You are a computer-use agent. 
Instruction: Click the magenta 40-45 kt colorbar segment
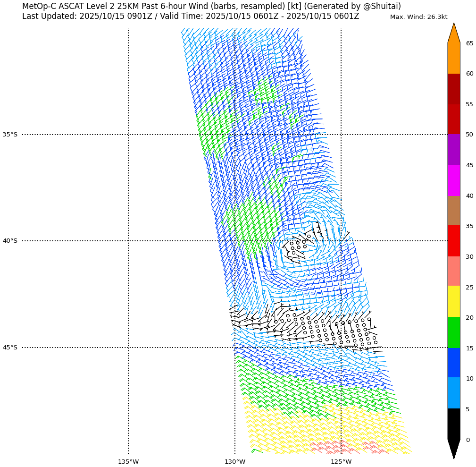click(453, 180)
